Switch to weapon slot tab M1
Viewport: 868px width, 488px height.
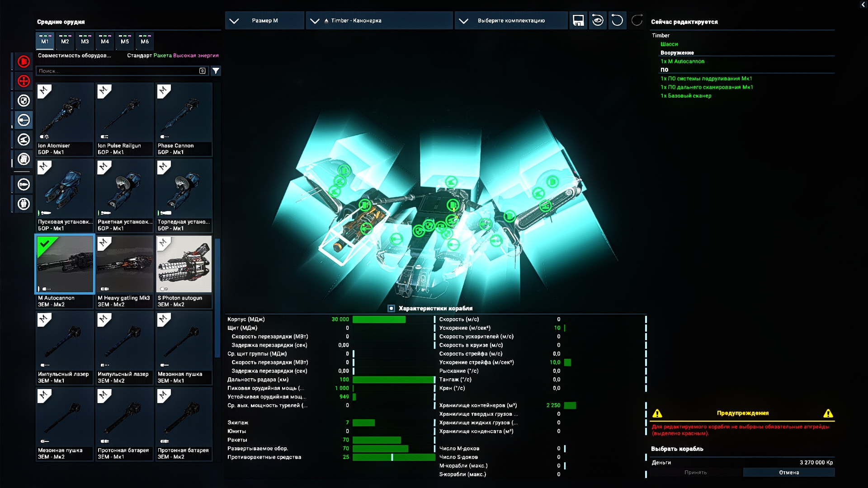pos(45,41)
